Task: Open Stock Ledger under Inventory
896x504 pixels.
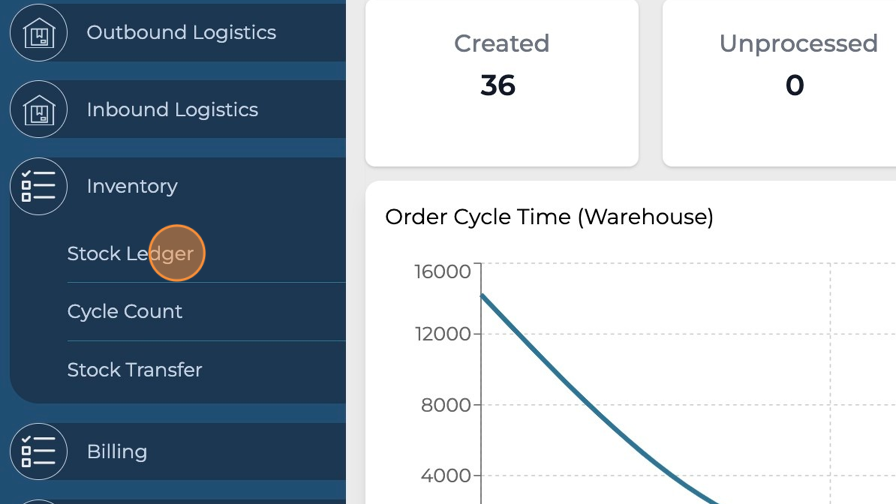Action: 130,254
